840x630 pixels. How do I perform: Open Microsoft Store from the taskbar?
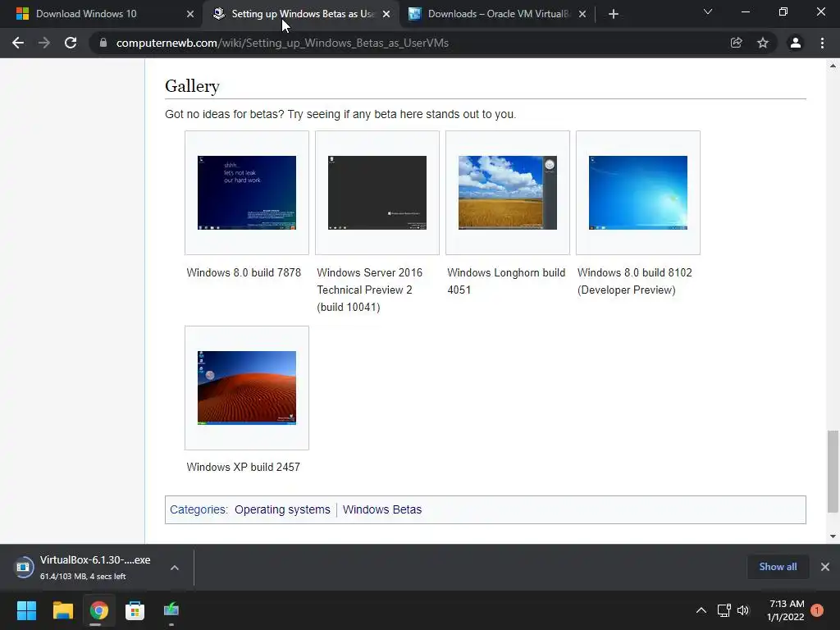click(135, 610)
